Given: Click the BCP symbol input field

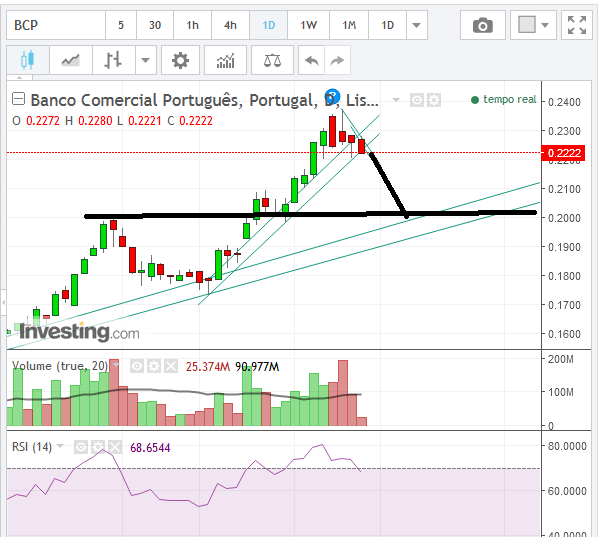Looking at the screenshot, I should pyautogui.click(x=56, y=26).
